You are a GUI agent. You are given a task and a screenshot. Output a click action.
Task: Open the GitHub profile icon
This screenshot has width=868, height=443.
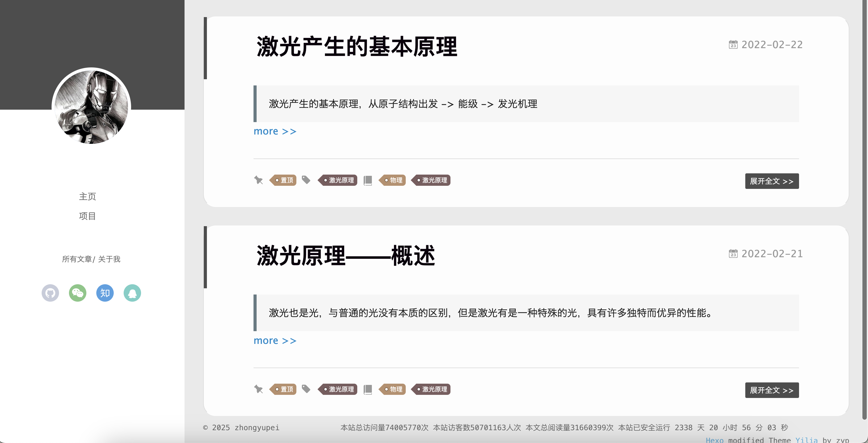pos(50,293)
